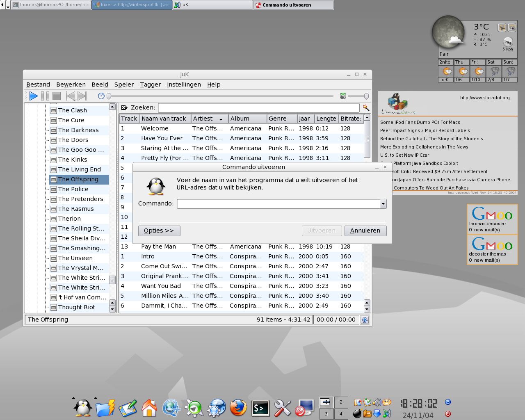Click the Sat forecast rain icon
This screenshot has width=525, height=420.
494,71
